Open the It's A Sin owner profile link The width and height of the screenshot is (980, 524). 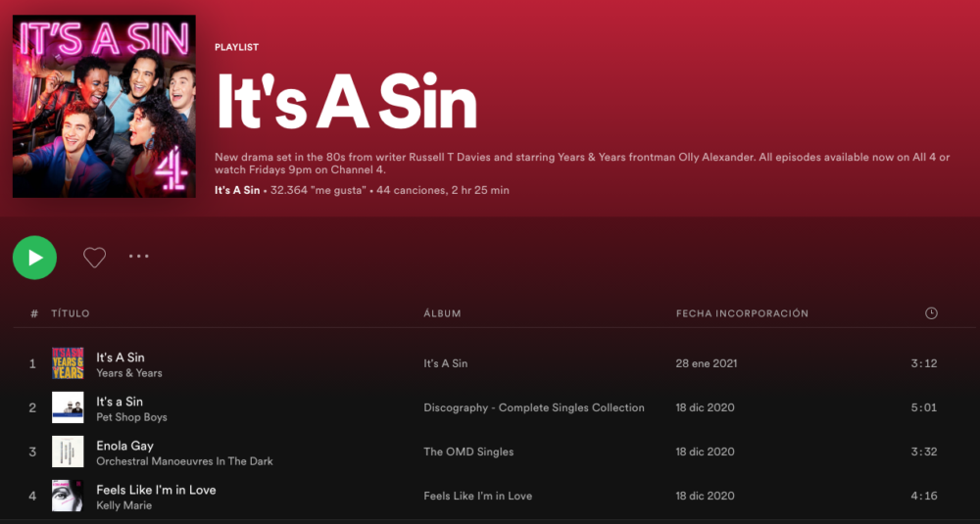(237, 190)
